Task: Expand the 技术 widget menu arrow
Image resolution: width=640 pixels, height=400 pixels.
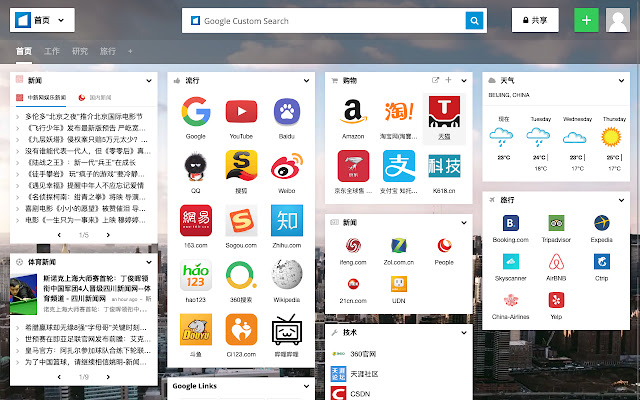Action: pos(464,333)
